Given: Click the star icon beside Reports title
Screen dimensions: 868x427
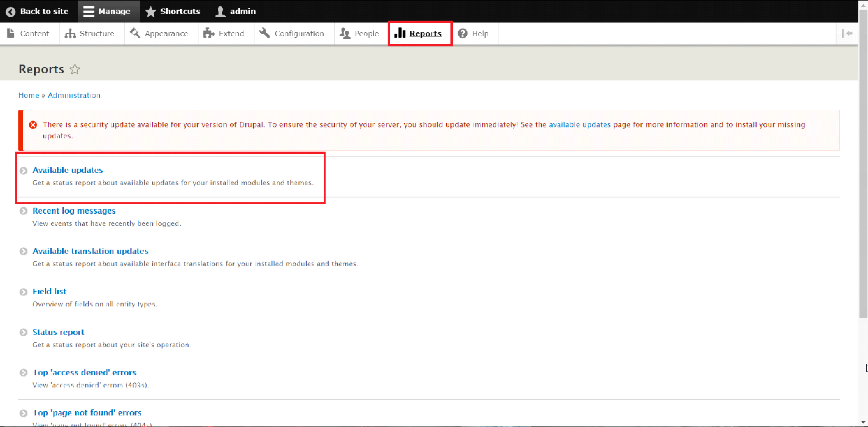Looking at the screenshot, I should point(75,69).
